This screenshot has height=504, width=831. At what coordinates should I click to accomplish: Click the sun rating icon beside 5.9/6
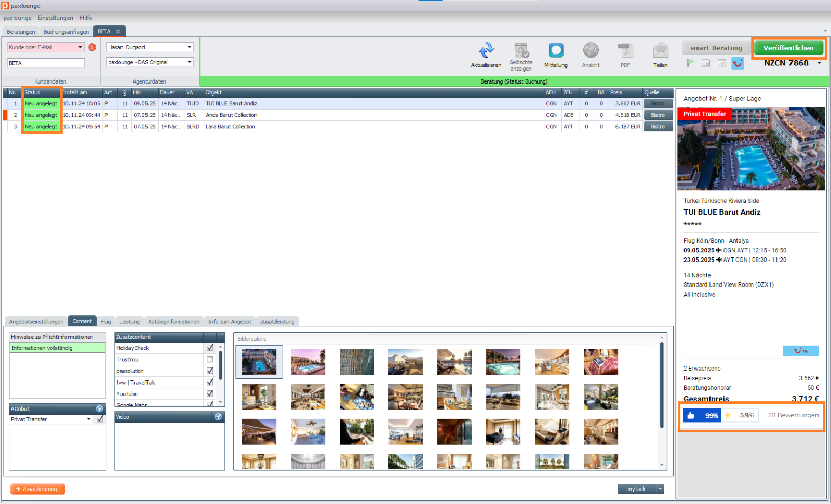point(728,415)
